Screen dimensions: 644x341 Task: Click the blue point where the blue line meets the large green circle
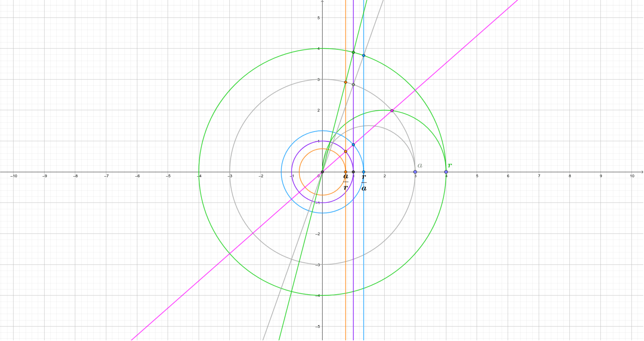click(x=363, y=55)
